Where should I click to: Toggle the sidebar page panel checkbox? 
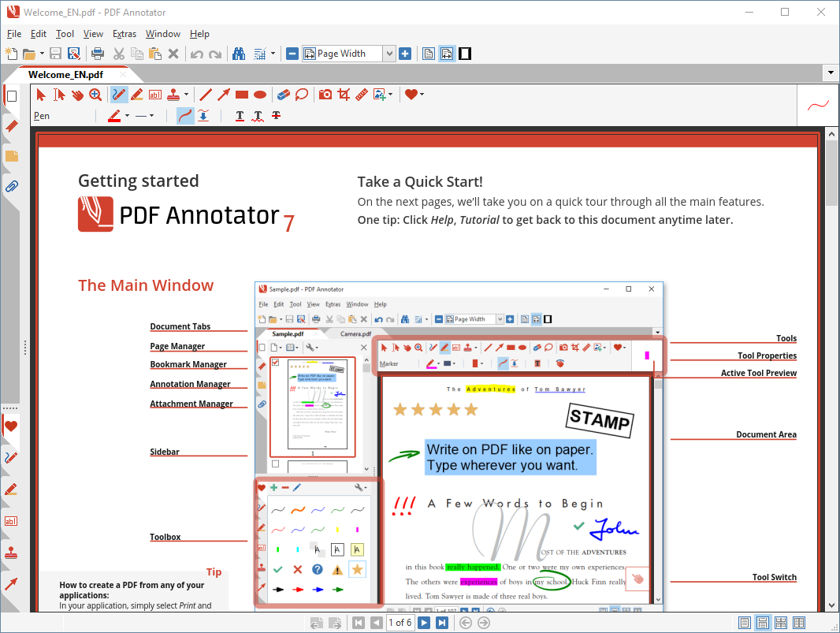tap(11, 96)
